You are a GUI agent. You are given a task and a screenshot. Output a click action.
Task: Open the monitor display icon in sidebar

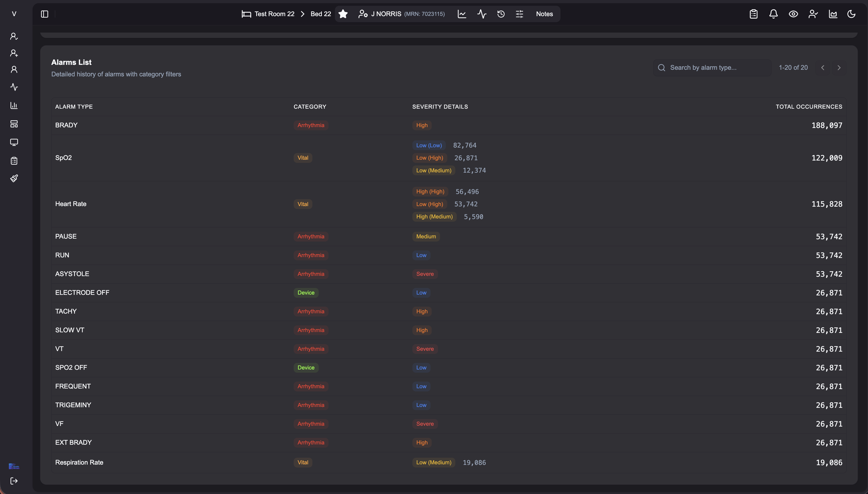[x=14, y=142]
